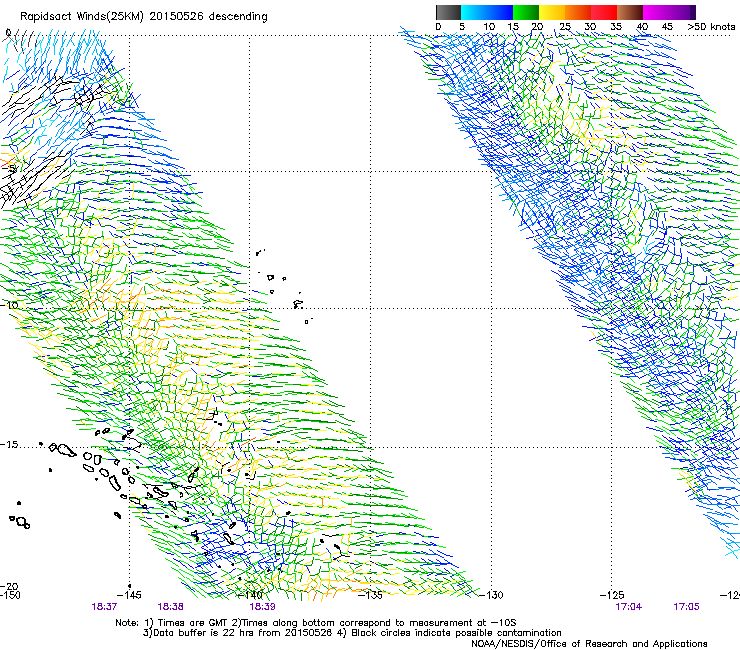Image resolution: width=740 pixels, height=650 pixels.
Task: Click the -10 latitude axis label
Action: 9,305
